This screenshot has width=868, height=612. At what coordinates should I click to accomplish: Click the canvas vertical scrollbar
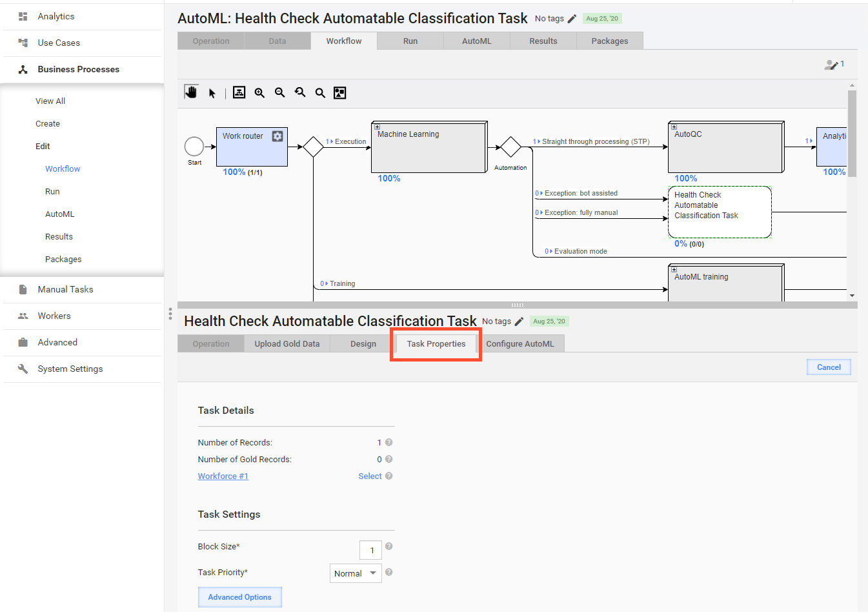852,133
